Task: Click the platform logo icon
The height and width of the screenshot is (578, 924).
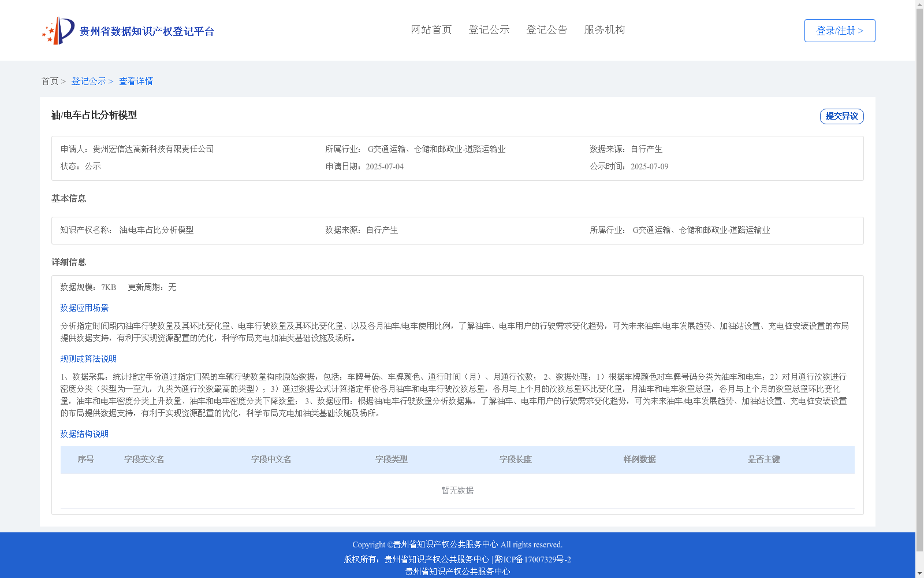Action: click(58, 31)
